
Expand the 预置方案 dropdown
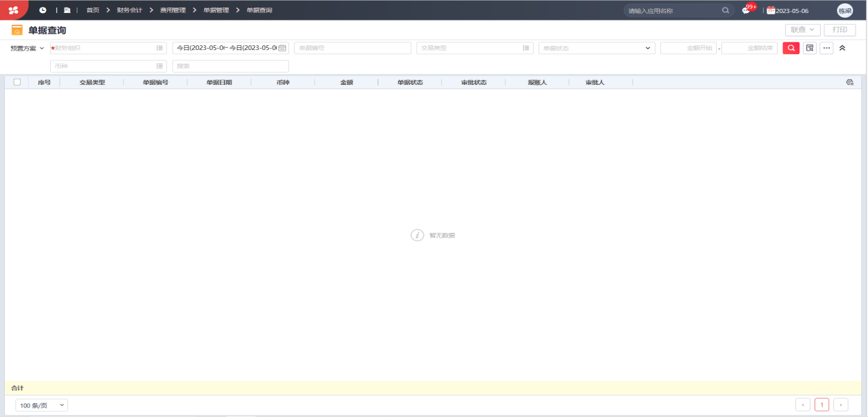pyautogui.click(x=27, y=48)
